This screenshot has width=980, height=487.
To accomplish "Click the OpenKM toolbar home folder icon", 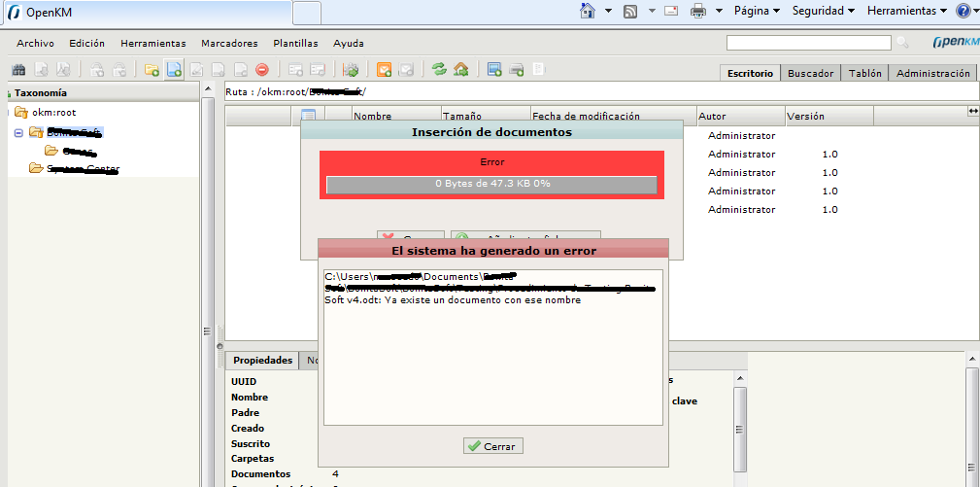I will coord(461,69).
